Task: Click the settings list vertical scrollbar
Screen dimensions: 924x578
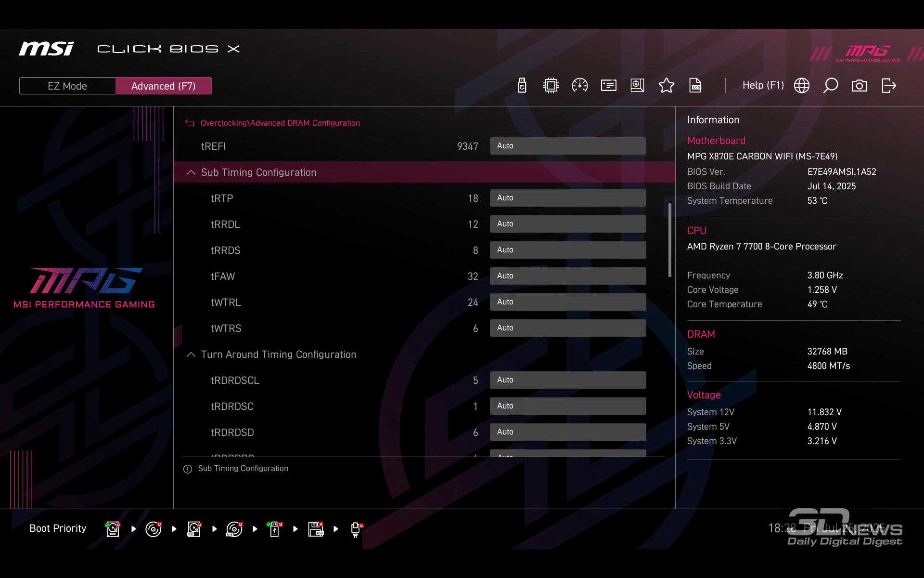Action: pyautogui.click(x=670, y=240)
